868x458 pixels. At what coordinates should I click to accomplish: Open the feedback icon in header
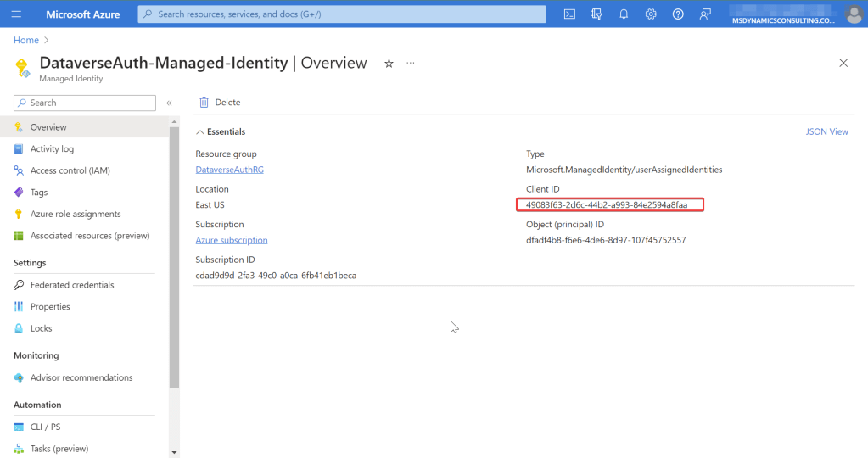click(x=705, y=14)
